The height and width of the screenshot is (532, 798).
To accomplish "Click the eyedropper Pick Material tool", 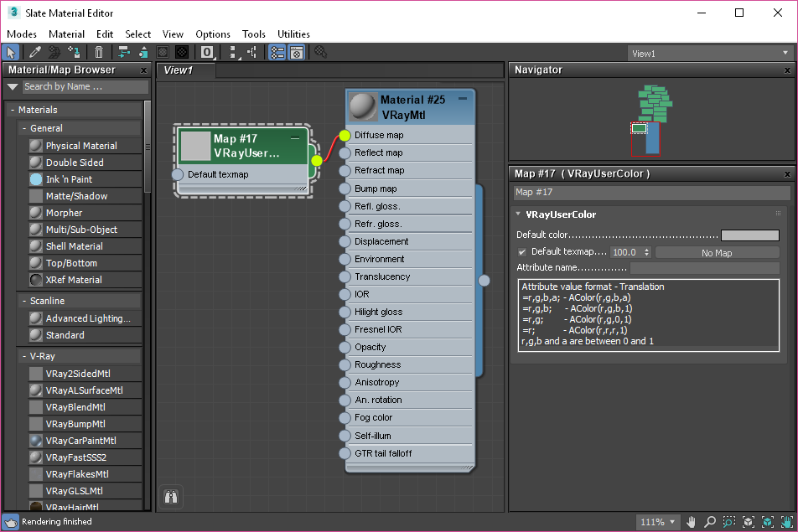I will (x=34, y=53).
